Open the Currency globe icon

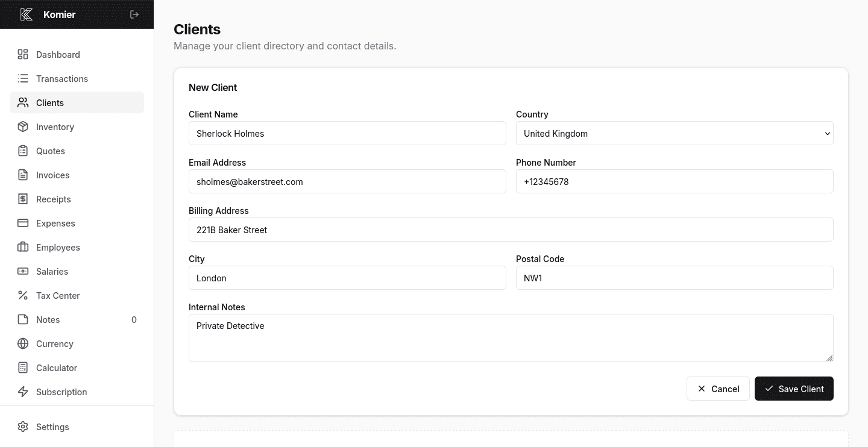(23, 343)
